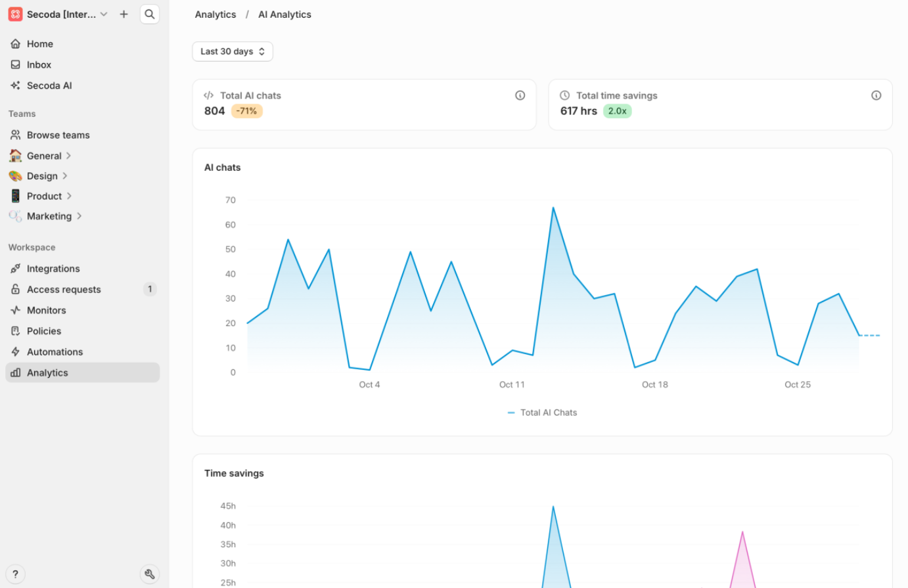The width and height of the screenshot is (908, 588).
Task: Expand the Design team chevron
Action: [x=65, y=176]
